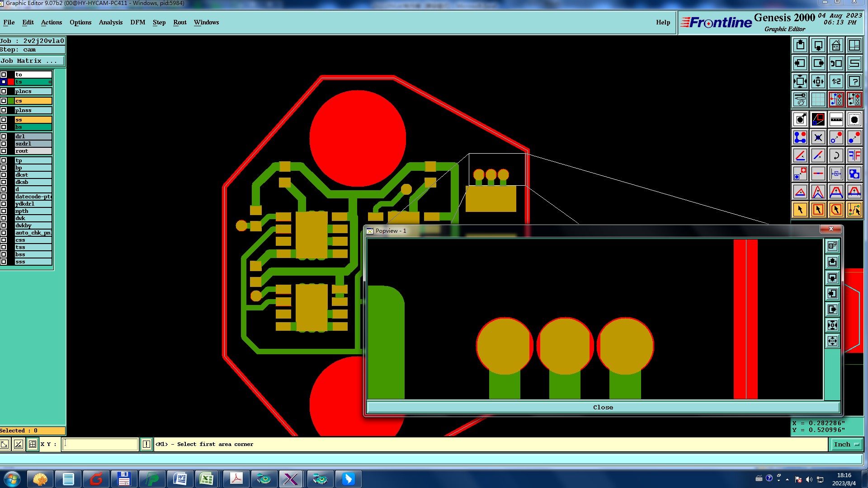Expand the Job Matrix panel
The width and height of the screenshot is (868, 488).
coord(32,61)
